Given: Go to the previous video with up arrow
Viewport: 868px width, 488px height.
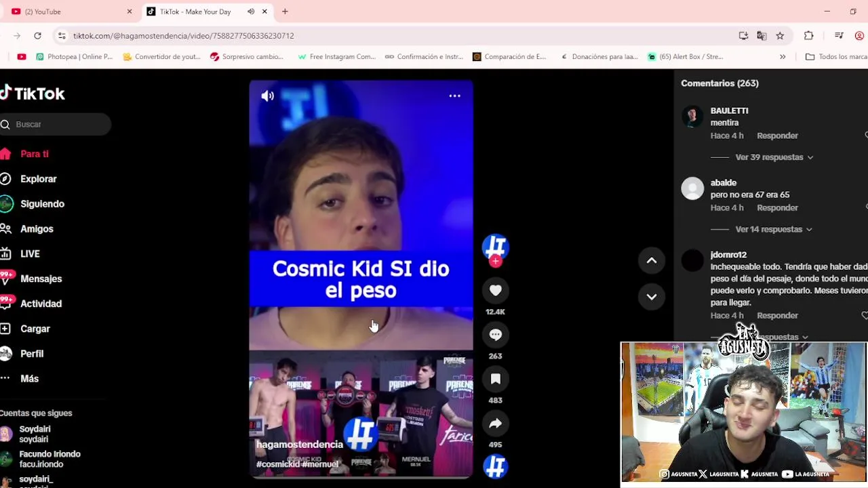Looking at the screenshot, I should click(x=652, y=261).
